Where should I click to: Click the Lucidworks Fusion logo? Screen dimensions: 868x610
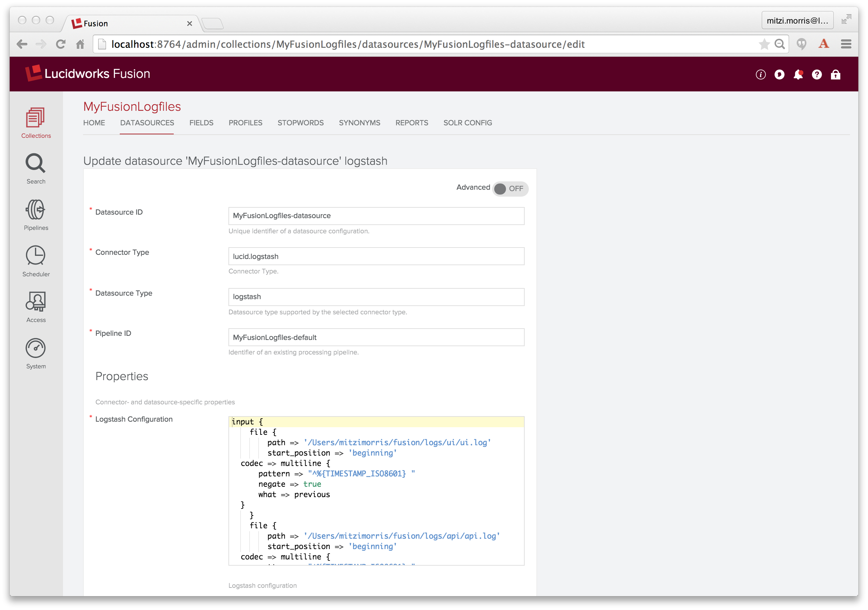click(88, 73)
